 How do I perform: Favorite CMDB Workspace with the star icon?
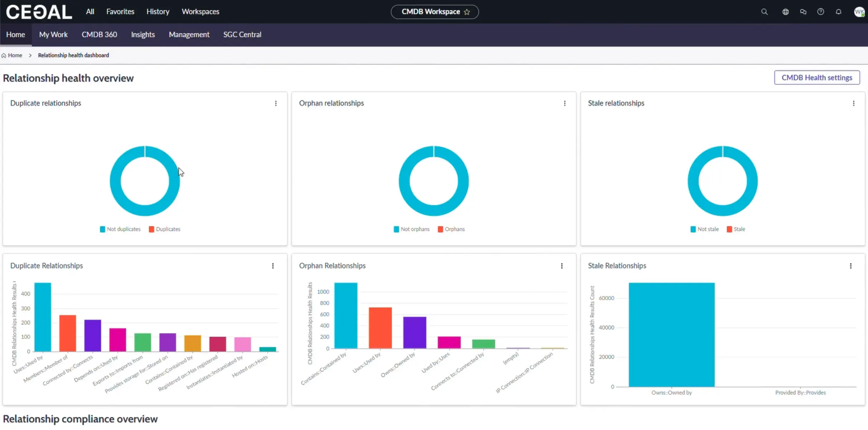pyautogui.click(x=467, y=12)
